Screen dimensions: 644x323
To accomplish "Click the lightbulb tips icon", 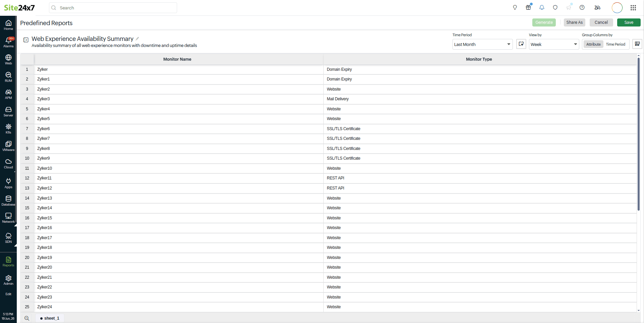I will coord(515,7).
